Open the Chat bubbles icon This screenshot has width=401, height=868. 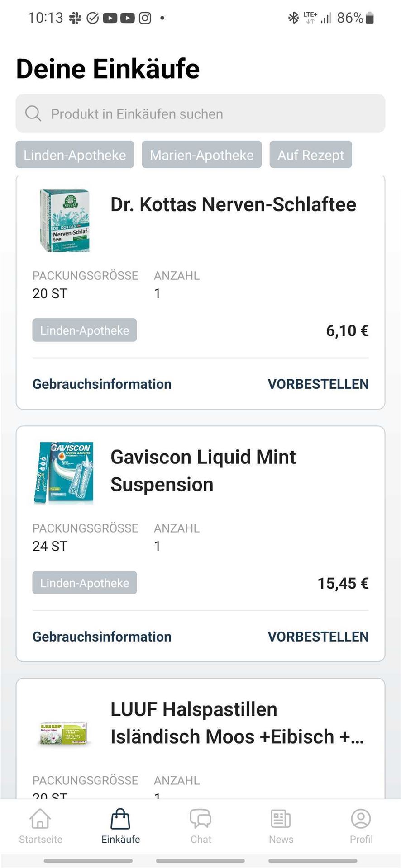[200, 819]
